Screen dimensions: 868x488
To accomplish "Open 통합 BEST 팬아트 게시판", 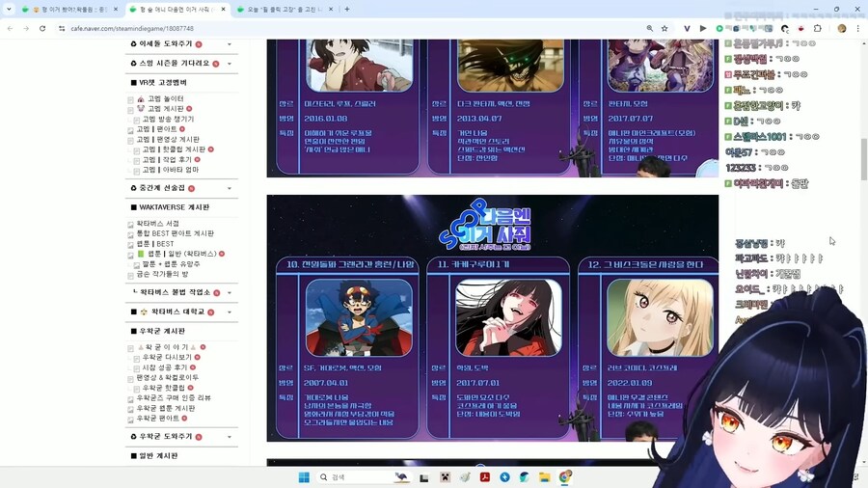I will tap(175, 233).
